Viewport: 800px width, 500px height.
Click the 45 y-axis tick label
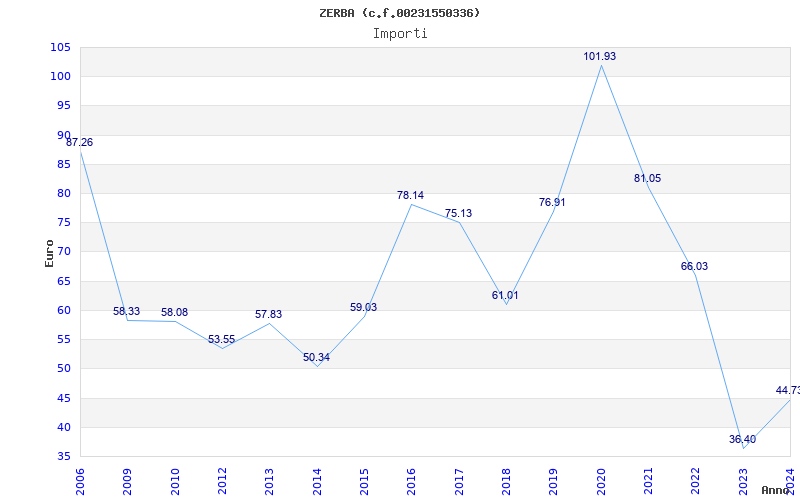pyautogui.click(x=63, y=398)
